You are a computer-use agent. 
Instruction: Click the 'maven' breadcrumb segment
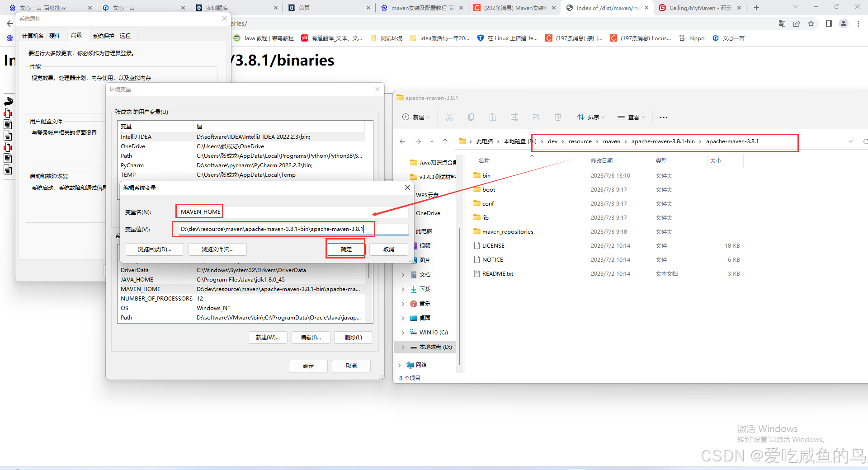[611, 141]
